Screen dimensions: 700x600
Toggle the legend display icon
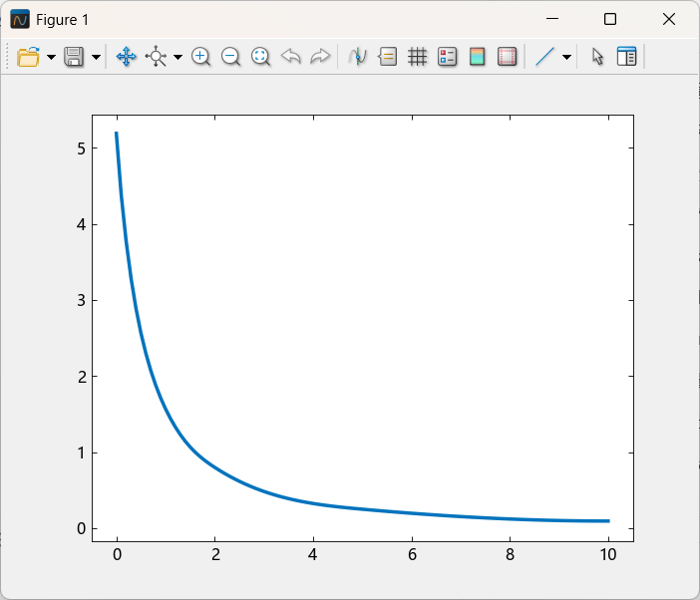[448, 57]
